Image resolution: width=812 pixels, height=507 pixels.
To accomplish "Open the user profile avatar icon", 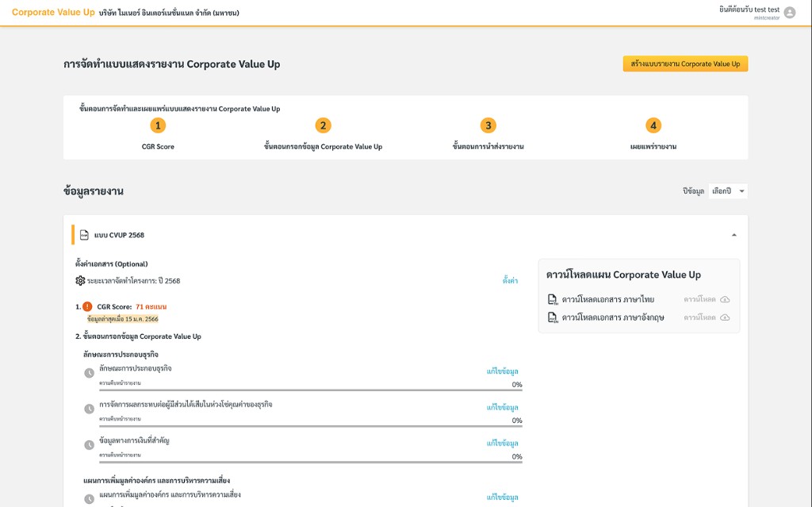I will coord(789,13).
